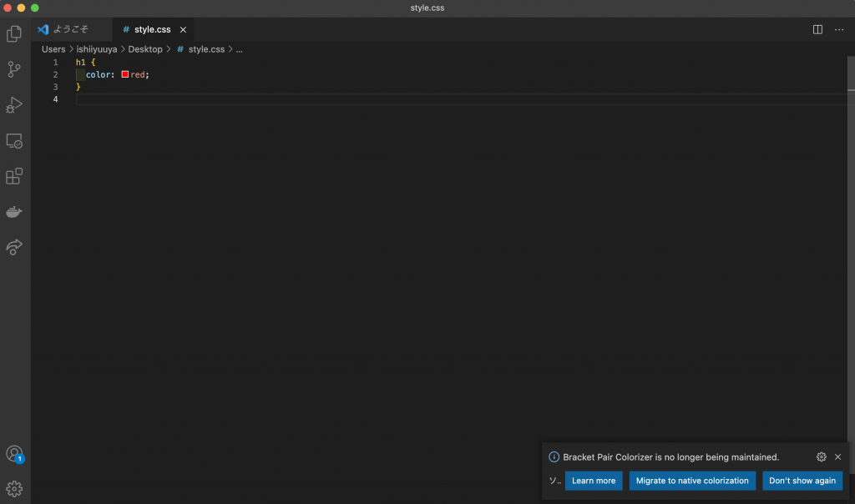Click the Desktop breadcrumb folder
This screenshot has height=504, width=855.
(x=145, y=49)
